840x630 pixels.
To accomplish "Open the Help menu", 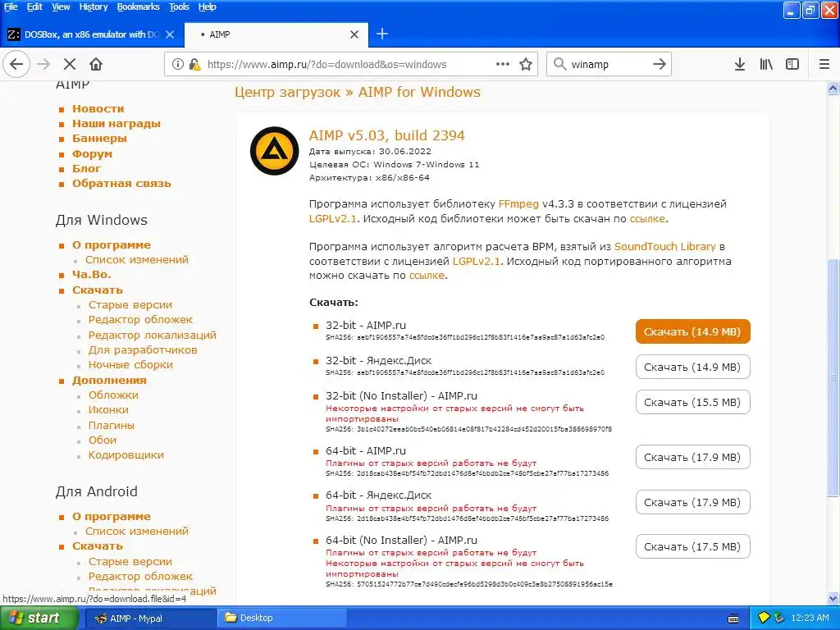I will 207,7.
